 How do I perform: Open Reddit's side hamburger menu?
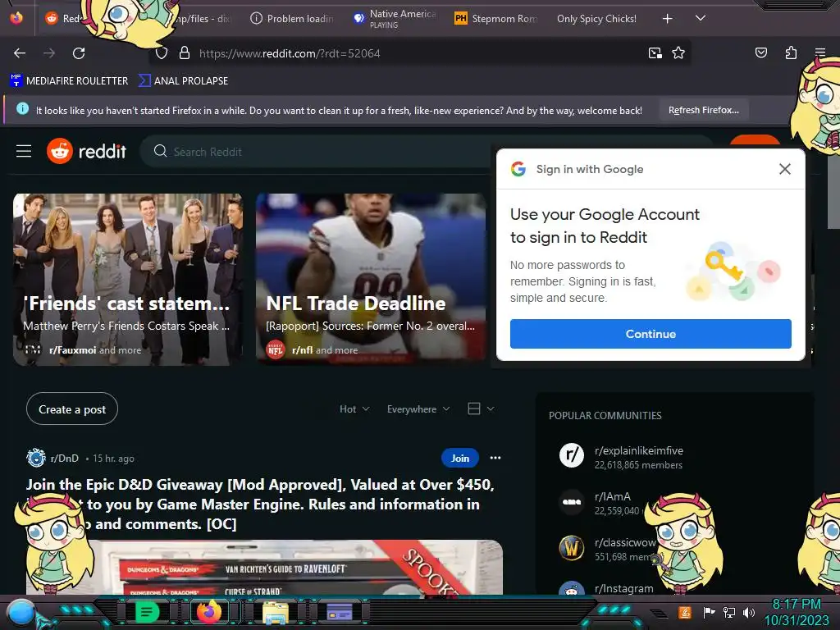pos(24,152)
